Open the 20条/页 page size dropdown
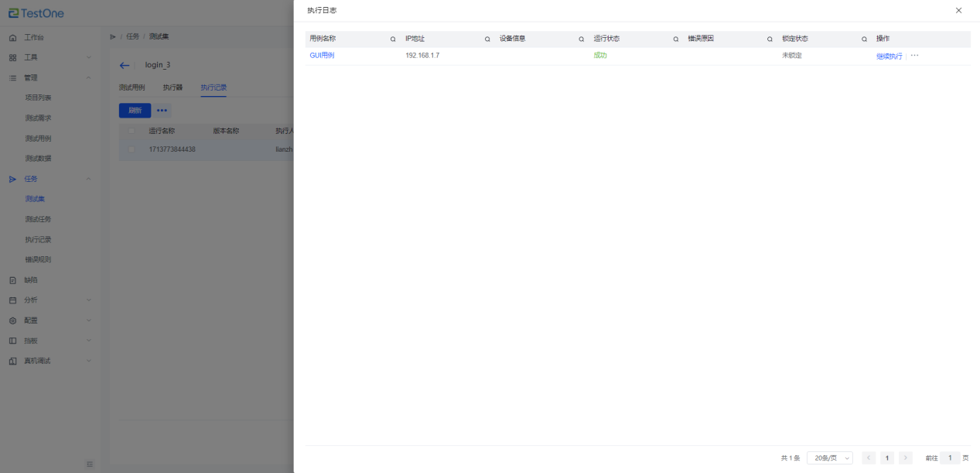The width and height of the screenshot is (980, 473). (829, 458)
